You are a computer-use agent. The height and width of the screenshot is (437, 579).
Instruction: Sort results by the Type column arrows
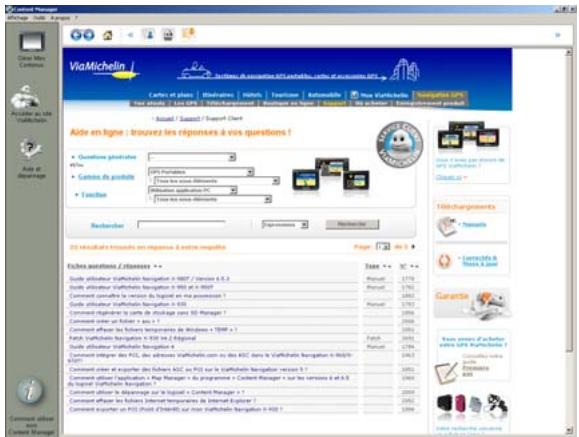click(387, 266)
